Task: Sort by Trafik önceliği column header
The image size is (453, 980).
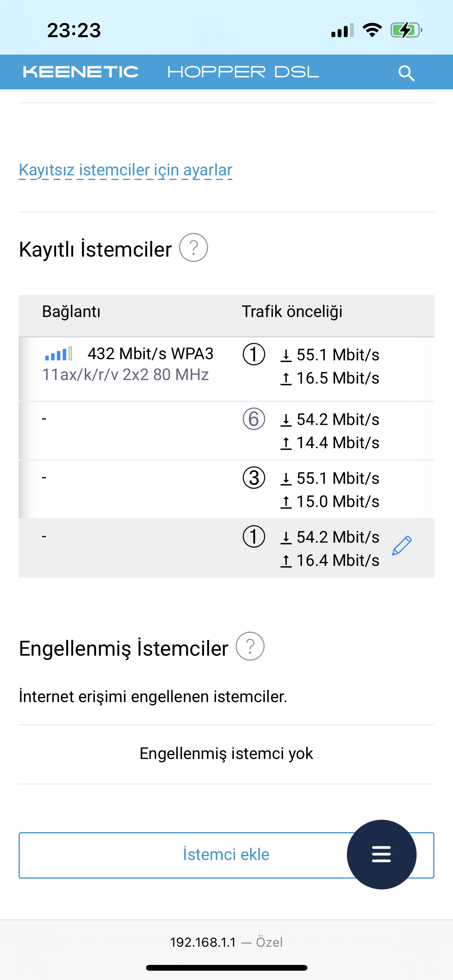Action: (x=292, y=312)
